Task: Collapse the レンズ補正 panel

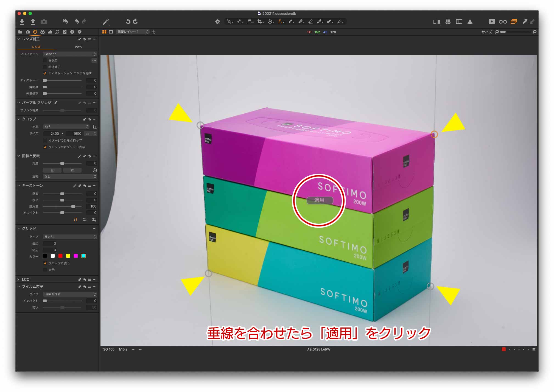Action: (x=19, y=39)
